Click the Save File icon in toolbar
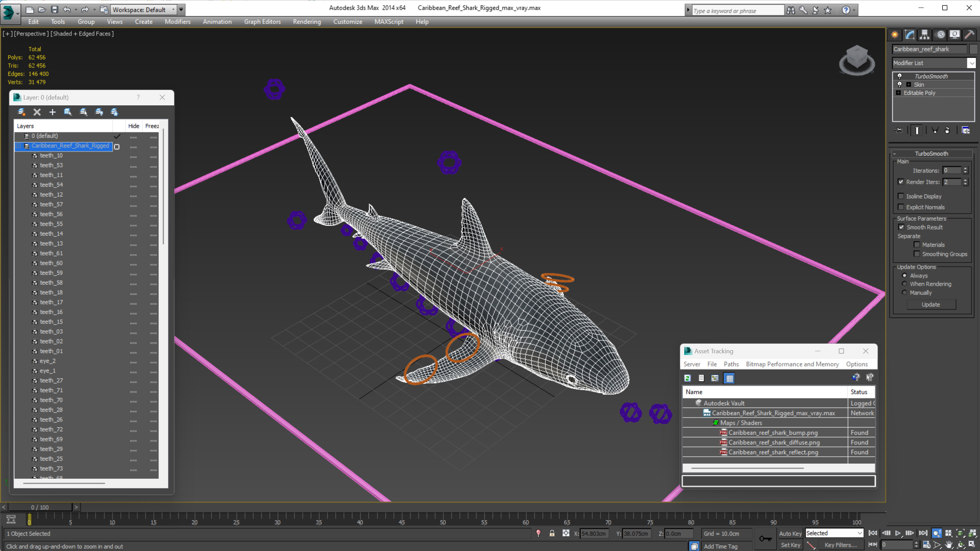The height and width of the screenshot is (551, 980). pyautogui.click(x=54, y=10)
